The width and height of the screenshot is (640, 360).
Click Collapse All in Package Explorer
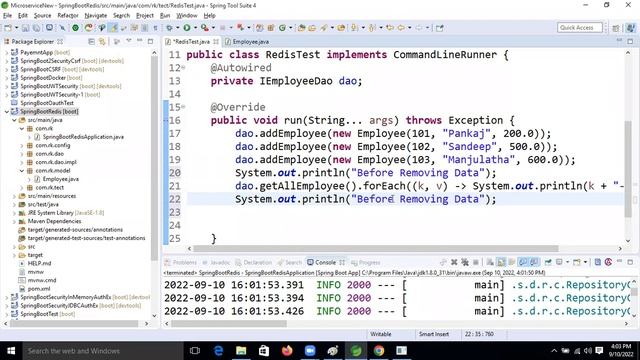coord(91,42)
